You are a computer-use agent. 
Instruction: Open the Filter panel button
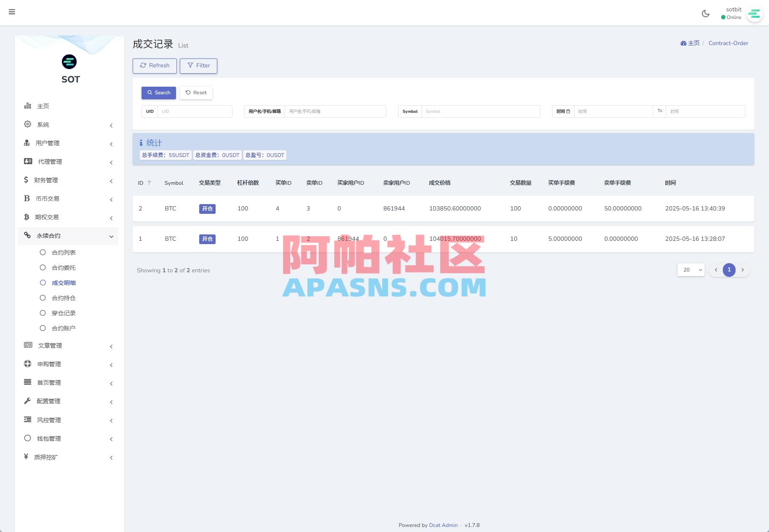click(x=198, y=66)
